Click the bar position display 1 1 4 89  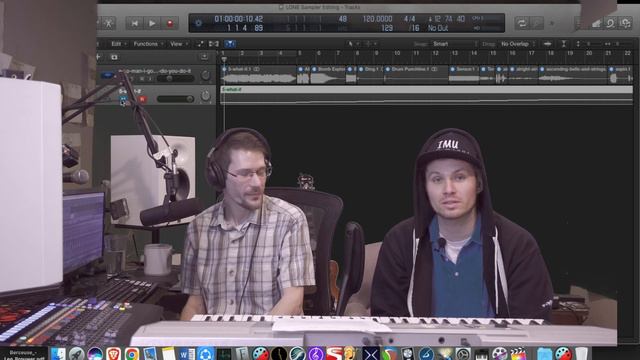(x=245, y=28)
